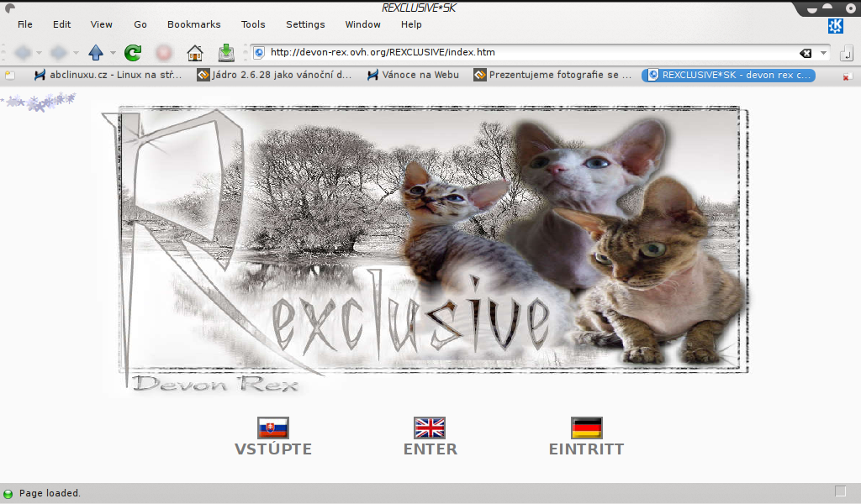Click the red Stop loading icon
The width and height of the screenshot is (861, 504).
[164, 53]
